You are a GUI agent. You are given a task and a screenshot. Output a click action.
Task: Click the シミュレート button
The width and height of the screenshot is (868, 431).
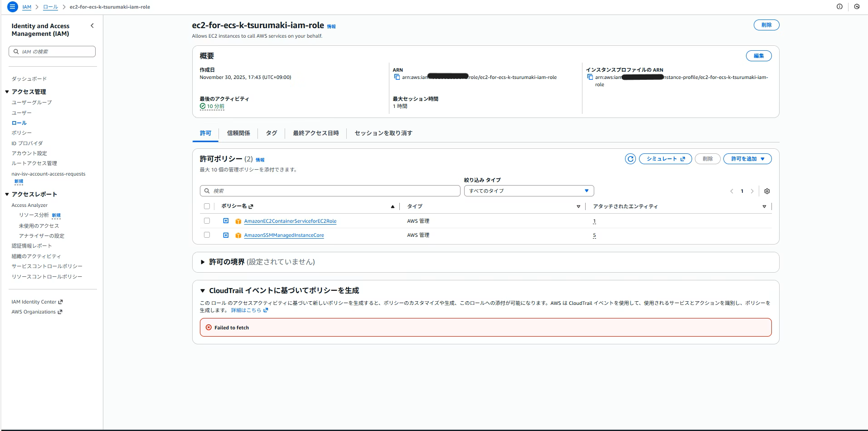coord(665,159)
